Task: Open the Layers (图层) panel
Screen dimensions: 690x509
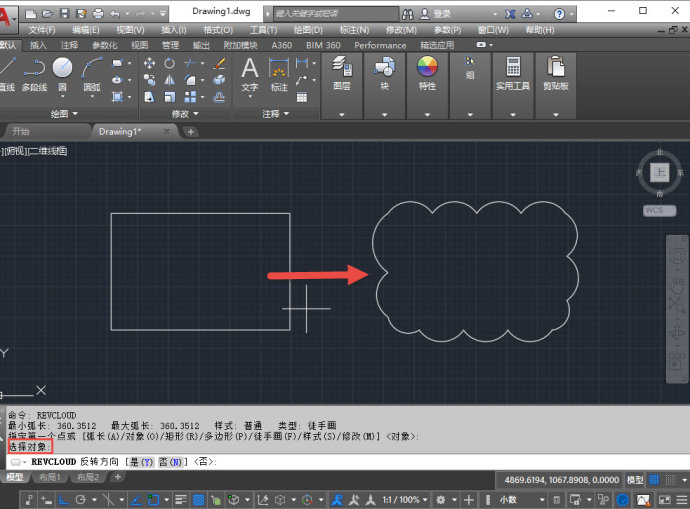Action: point(342,85)
